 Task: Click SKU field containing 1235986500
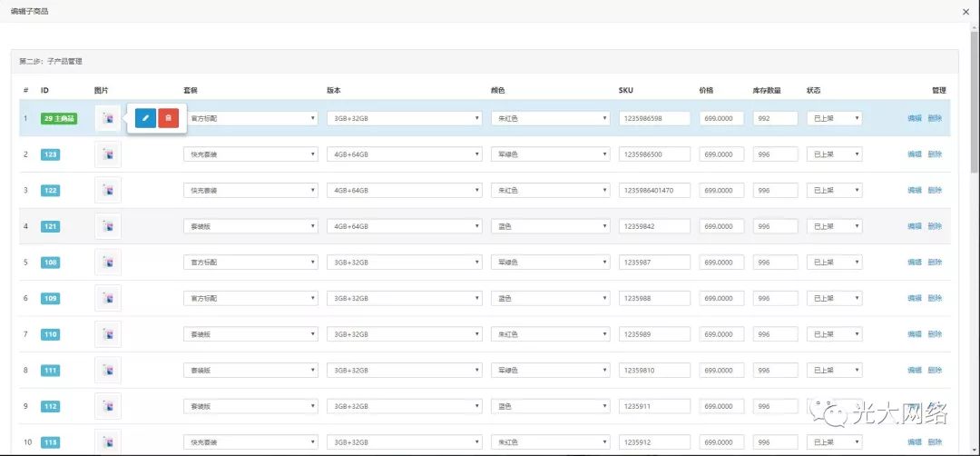(654, 154)
